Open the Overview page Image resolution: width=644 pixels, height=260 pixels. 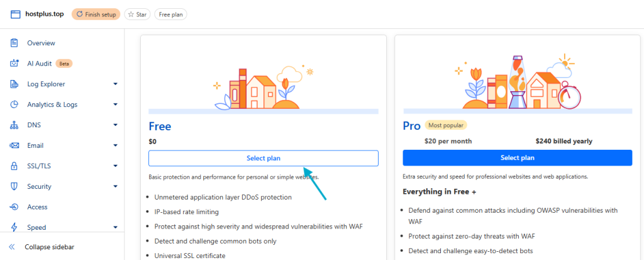click(x=41, y=43)
